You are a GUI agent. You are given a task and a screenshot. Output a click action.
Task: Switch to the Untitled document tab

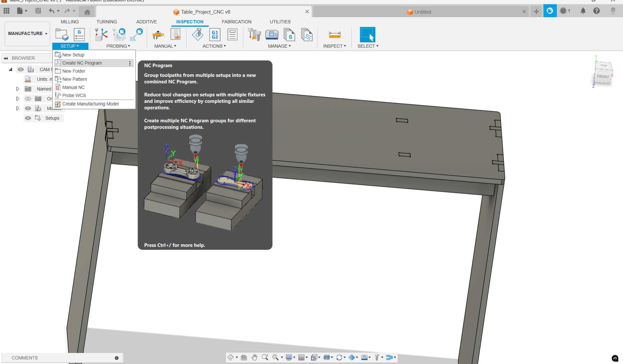pos(421,12)
